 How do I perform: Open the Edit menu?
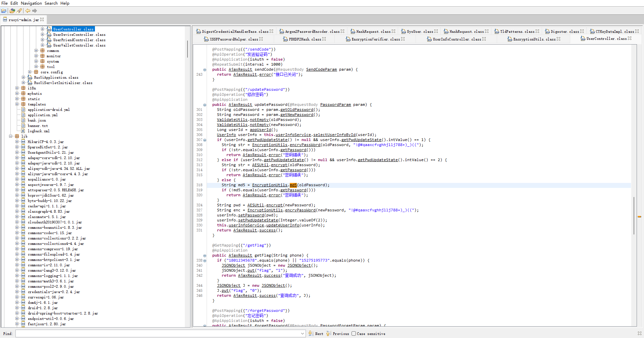(x=14, y=3)
